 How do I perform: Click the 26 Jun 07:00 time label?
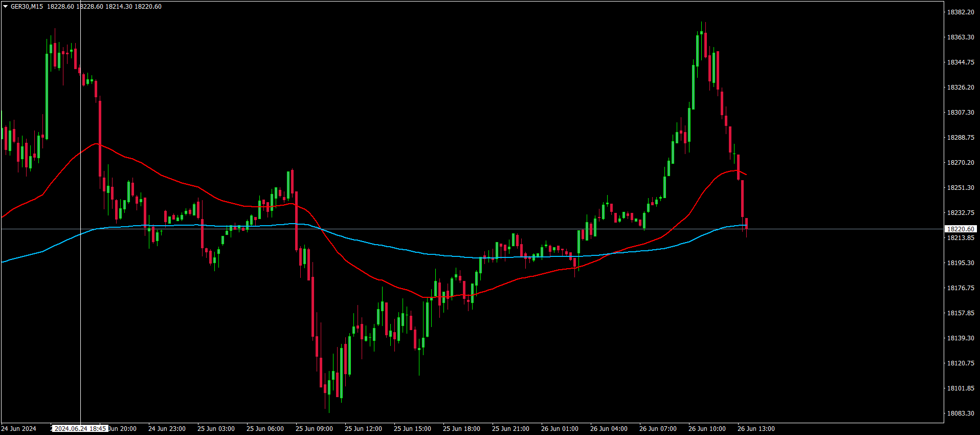tap(658, 429)
